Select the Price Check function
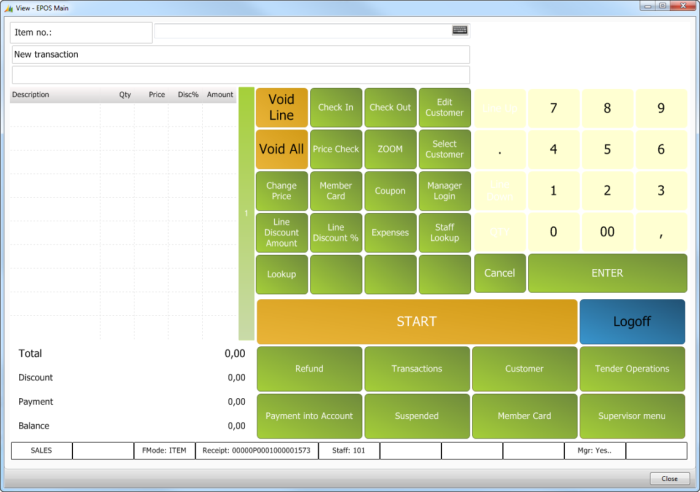700x492 pixels. pos(336,149)
